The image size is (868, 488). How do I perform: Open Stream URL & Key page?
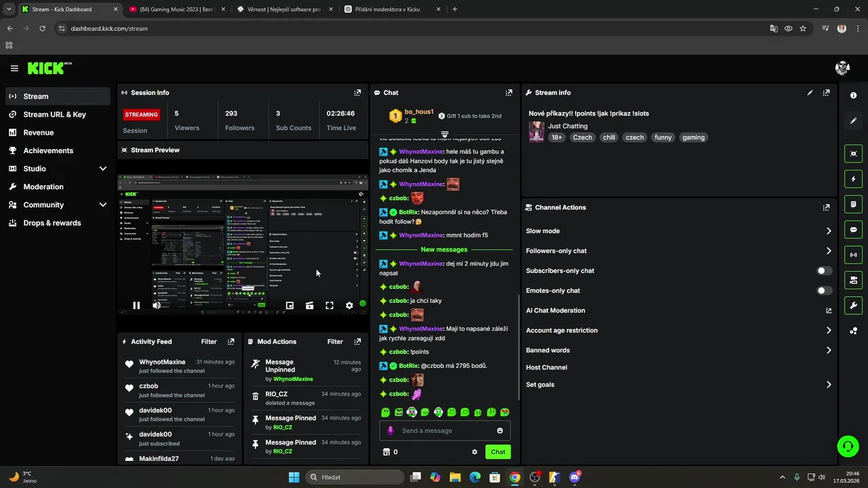pos(58,115)
